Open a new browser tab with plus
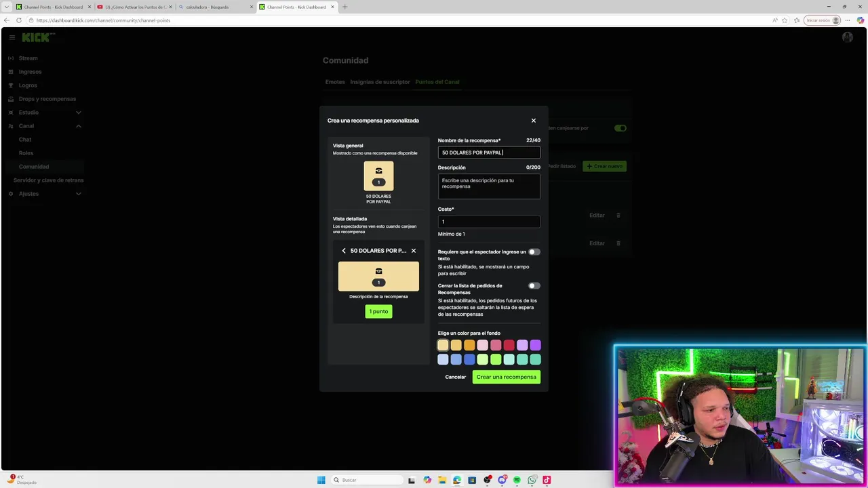 coord(344,7)
